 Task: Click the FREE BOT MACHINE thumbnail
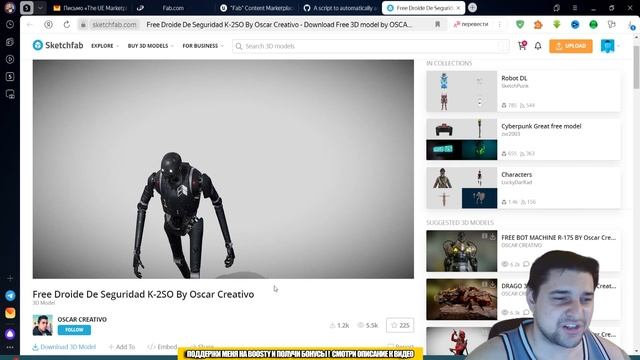(x=462, y=251)
